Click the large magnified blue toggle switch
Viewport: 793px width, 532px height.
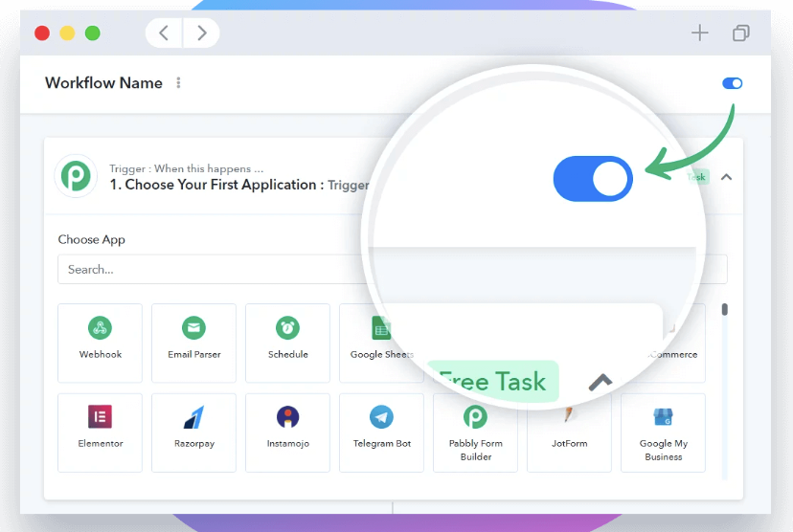tap(593, 179)
